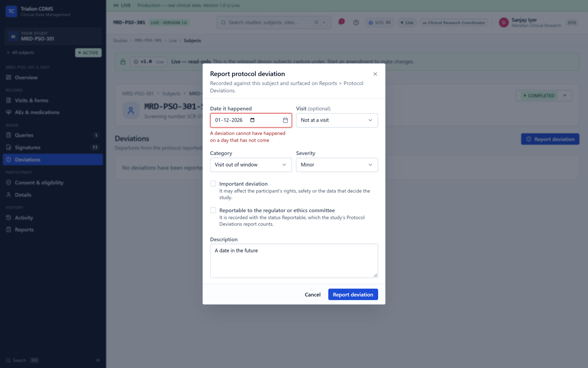
Task: Click the Visits & forms document icon
Action: (x=9, y=100)
